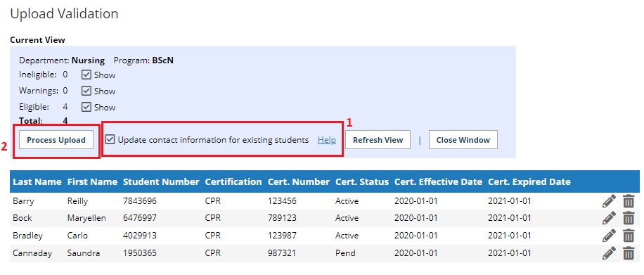Viewport: 644px width, 275px height.
Task: Click the Student Number column header
Action: coord(161,181)
